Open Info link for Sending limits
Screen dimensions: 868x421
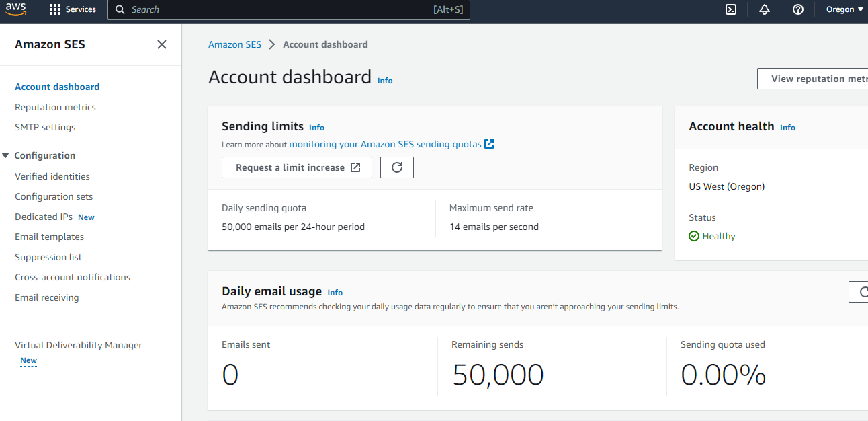pyautogui.click(x=316, y=128)
